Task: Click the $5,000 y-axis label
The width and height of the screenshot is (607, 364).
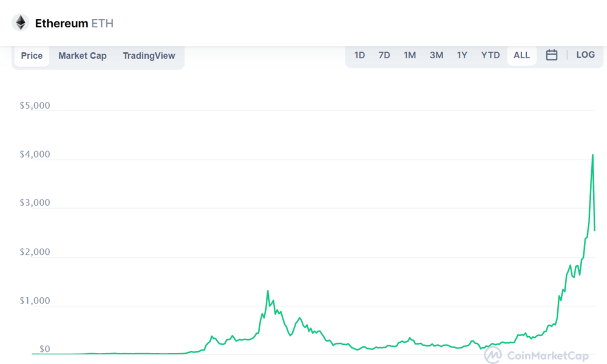Action: click(35, 105)
